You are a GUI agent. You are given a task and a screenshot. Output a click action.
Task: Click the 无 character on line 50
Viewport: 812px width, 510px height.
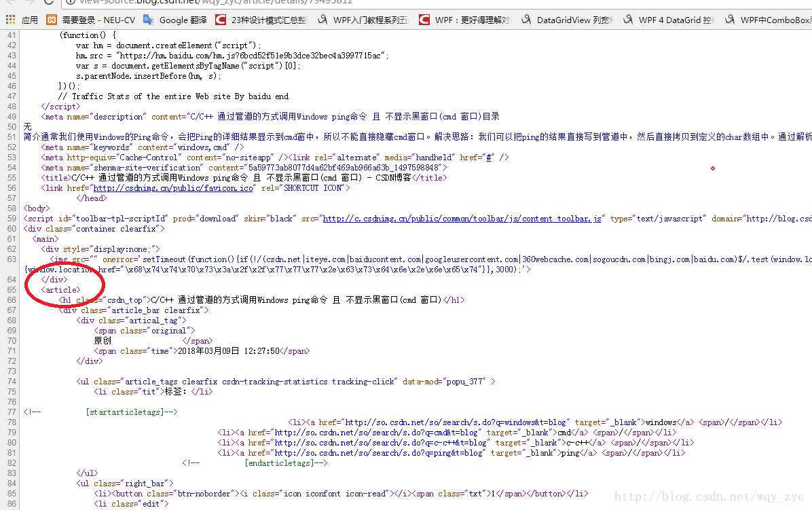click(x=27, y=127)
